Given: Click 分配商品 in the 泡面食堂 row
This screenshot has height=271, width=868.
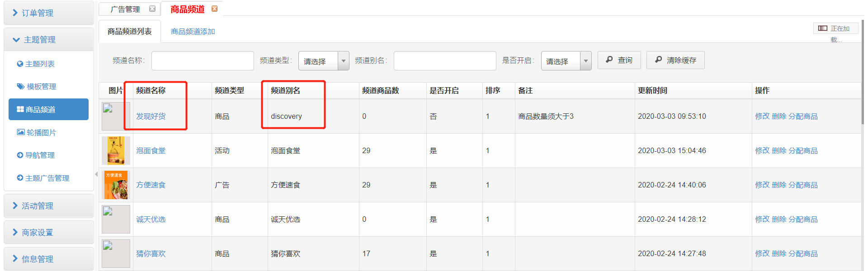Looking at the screenshot, I should click(x=803, y=151).
